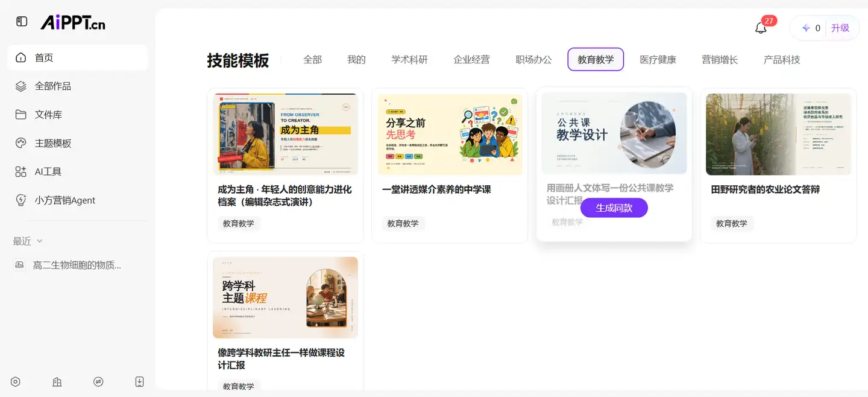The image size is (868, 397).
Task: Click the 生成同款 button
Action: (x=614, y=208)
